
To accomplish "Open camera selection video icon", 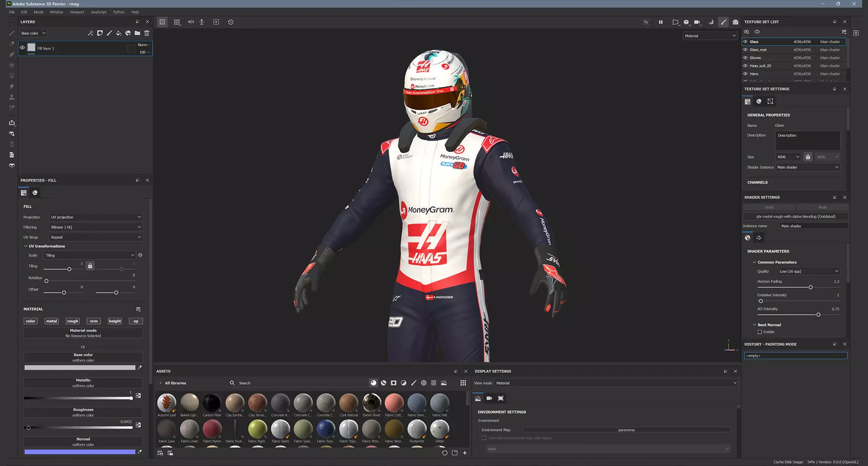I will click(x=697, y=22).
